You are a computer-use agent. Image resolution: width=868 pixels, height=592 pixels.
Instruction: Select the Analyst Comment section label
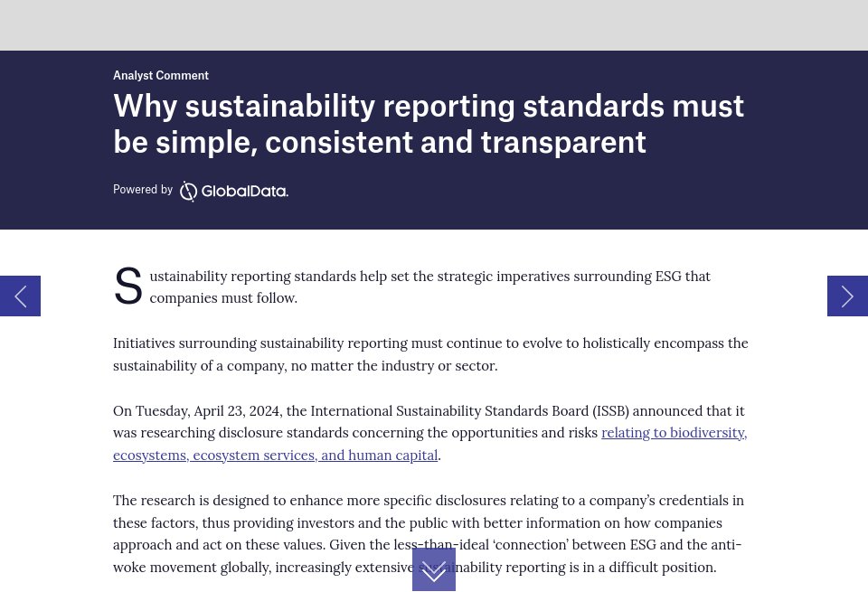[161, 75]
